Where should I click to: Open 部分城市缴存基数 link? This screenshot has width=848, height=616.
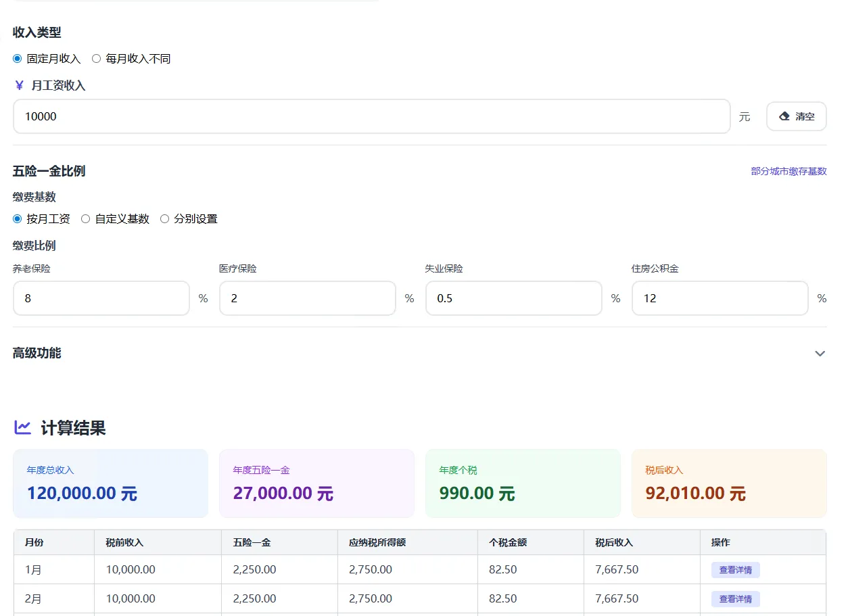tap(788, 172)
